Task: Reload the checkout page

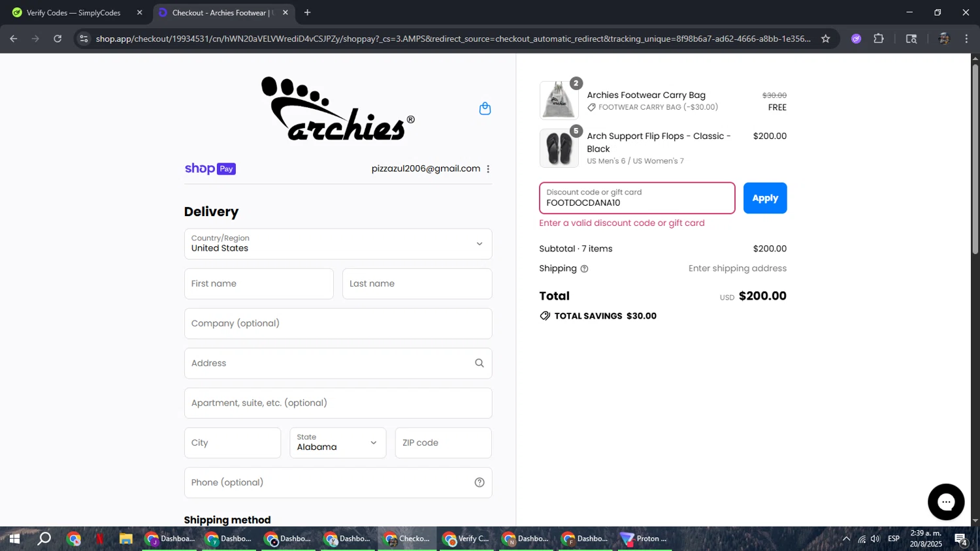Action: (x=57, y=39)
